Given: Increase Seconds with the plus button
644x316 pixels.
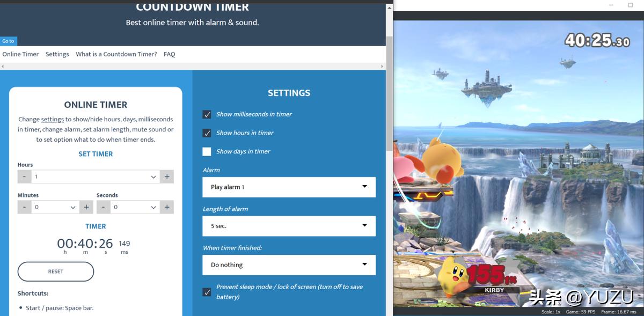Looking at the screenshot, I should click(167, 207).
